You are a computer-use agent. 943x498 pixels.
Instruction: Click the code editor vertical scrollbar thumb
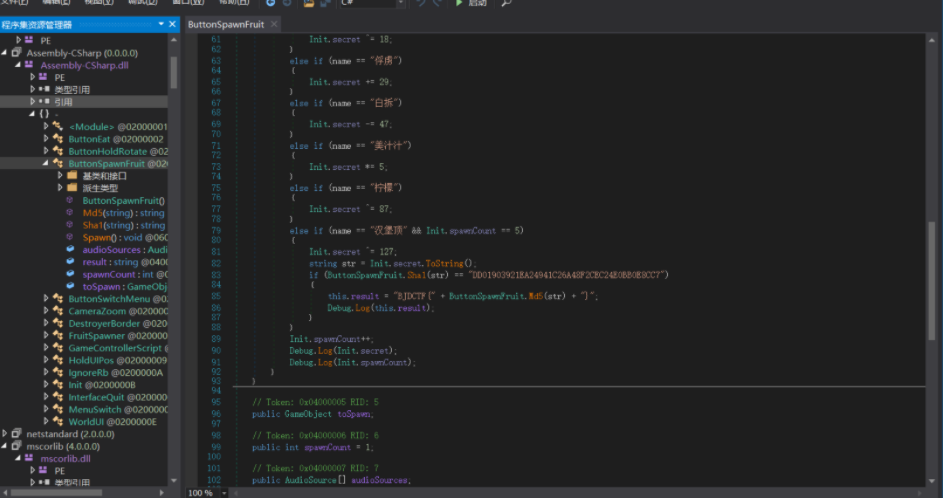tap(932, 280)
